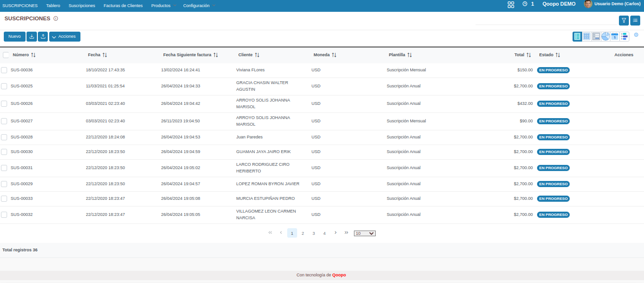The width and height of the screenshot is (644, 283).
Task: Tick the checkbox for SUS-00036
Action: pyautogui.click(x=4, y=70)
